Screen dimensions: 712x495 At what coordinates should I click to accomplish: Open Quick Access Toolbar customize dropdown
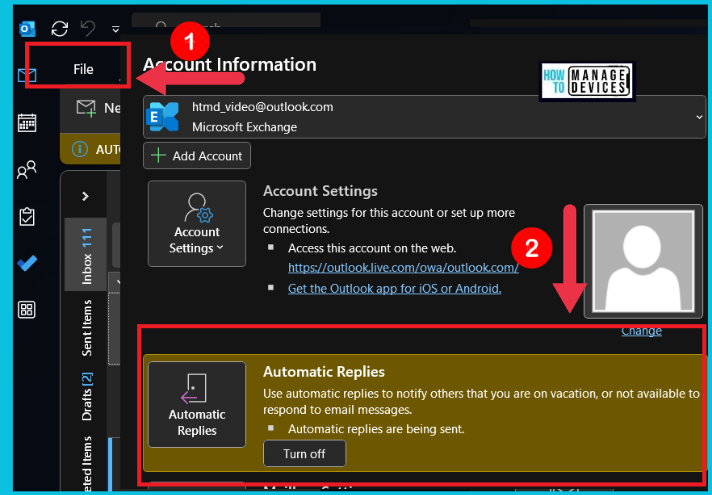click(x=116, y=30)
